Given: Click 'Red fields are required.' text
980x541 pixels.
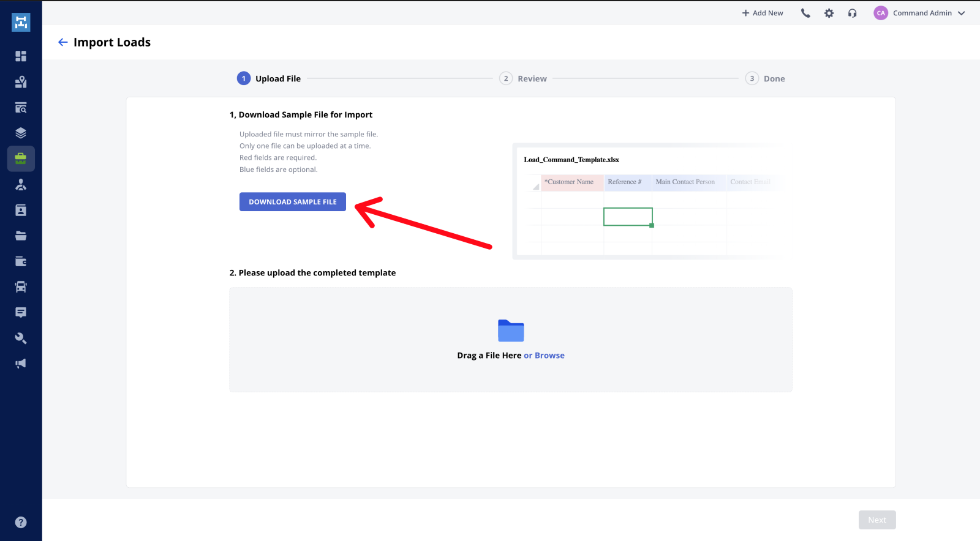Looking at the screenshot, I should click(x=278, y=158).
